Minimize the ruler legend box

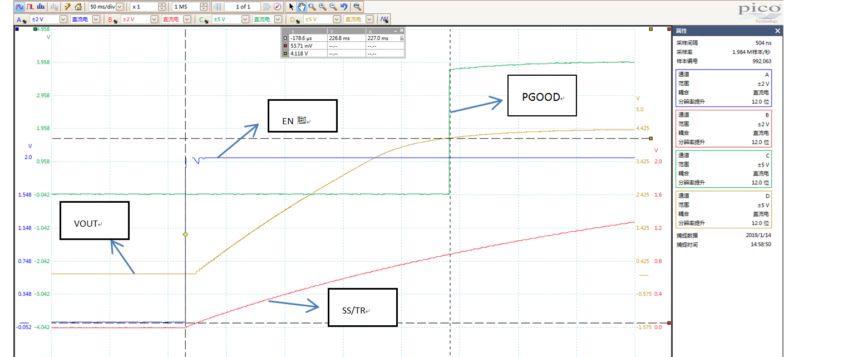point(395,31)
